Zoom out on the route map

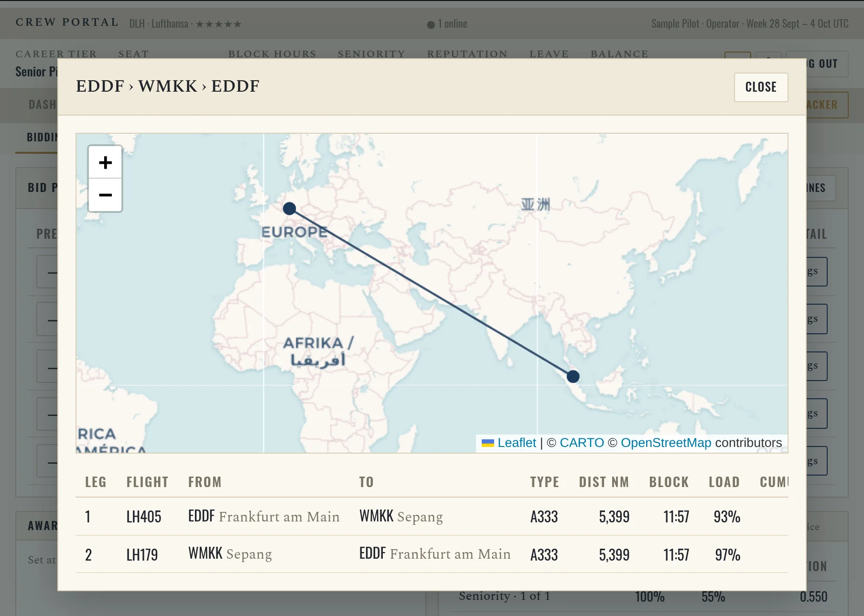click(105, 195)
